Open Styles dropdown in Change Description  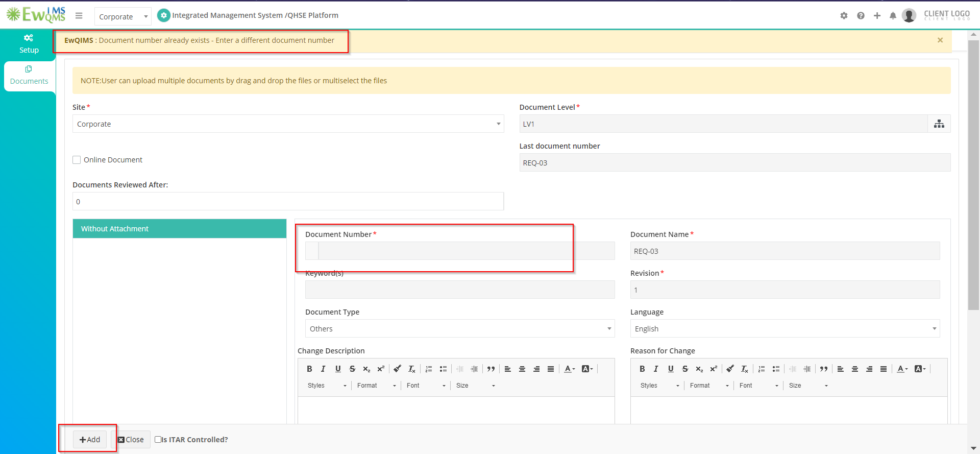[x=327, y=386]
